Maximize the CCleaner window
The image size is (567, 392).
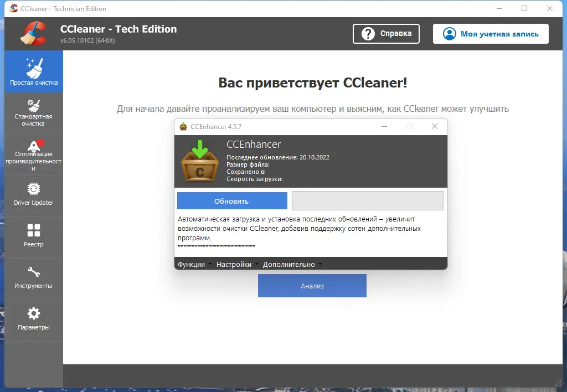(x=524, y=8)
